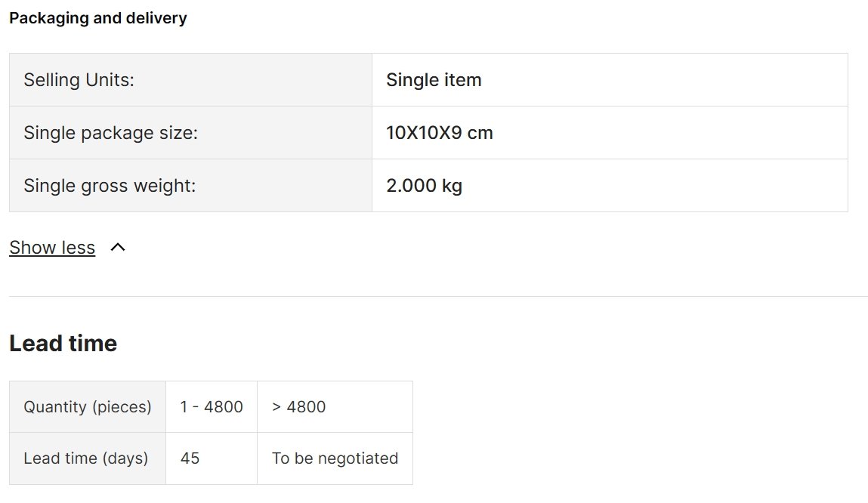Select the 2.000 kg weight value
Screen dimensions: 868x503
pos(424,185)
